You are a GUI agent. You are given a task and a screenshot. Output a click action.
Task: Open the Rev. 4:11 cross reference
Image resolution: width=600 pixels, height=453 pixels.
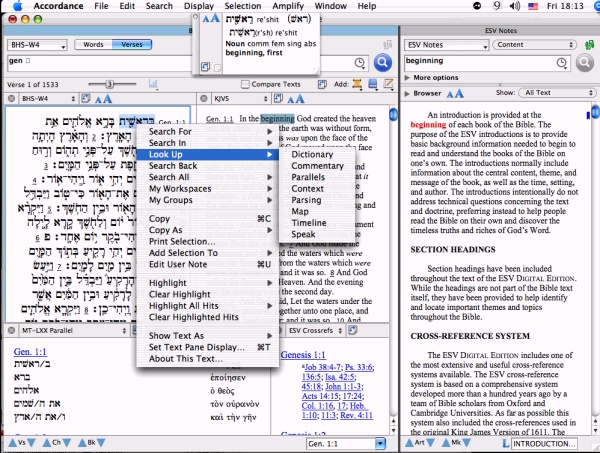click(356, 416)
